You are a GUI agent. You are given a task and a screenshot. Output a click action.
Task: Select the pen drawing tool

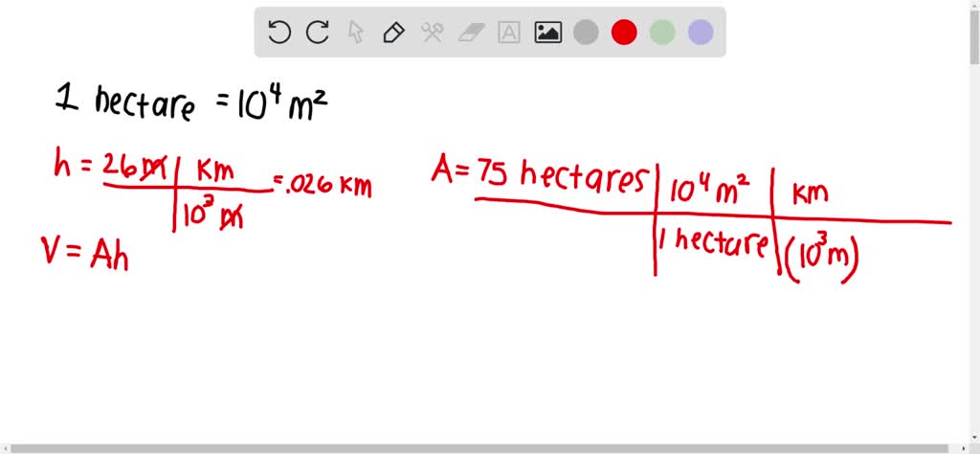(x=393, y=32)
